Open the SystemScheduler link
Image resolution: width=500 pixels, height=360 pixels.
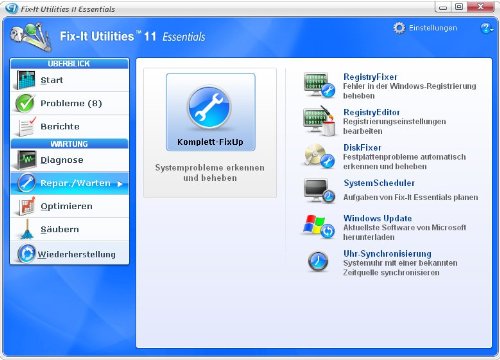pyautogui.click(x=379, y=183)
